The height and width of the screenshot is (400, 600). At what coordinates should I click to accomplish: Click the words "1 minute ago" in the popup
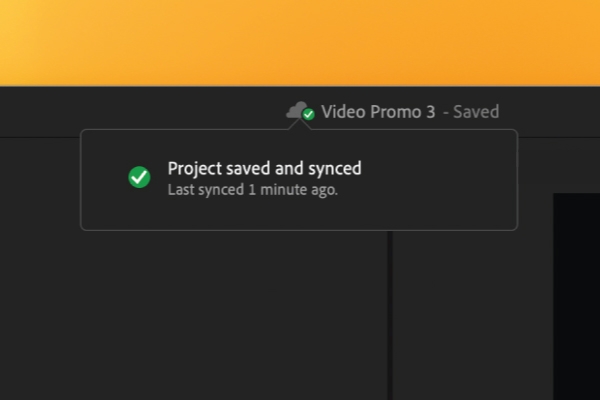click(x=291, y=189)
